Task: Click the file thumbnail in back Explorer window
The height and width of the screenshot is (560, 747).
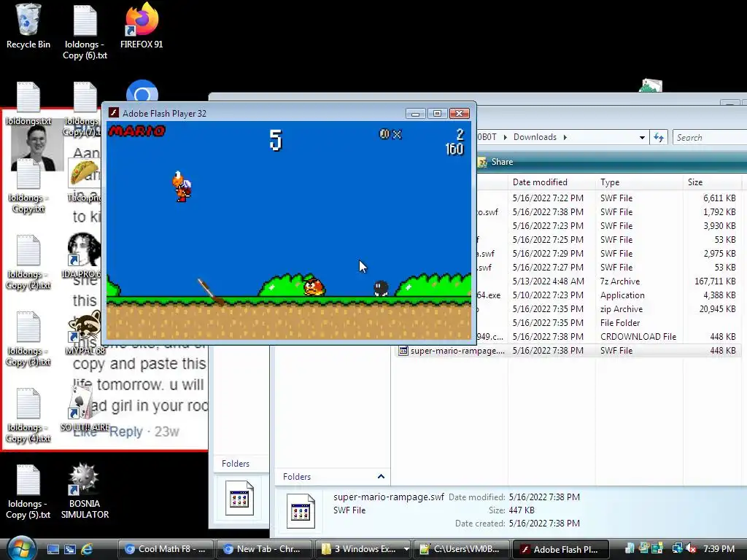Action: (x=239, y=498)
